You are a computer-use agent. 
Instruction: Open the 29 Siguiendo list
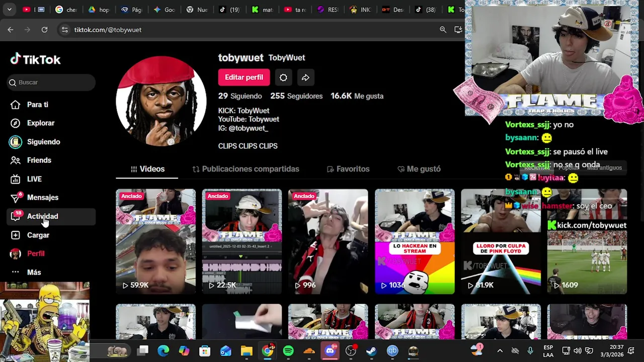tap(240, 96)
